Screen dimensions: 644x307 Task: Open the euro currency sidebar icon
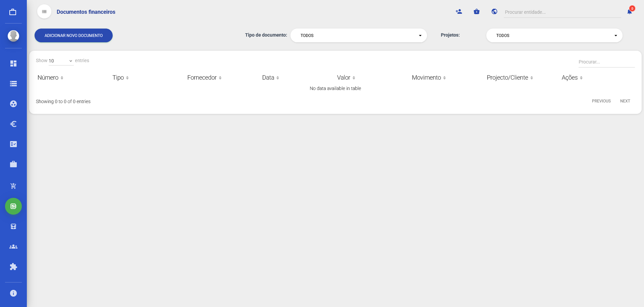pyautogui.click(x=13, y=124)
